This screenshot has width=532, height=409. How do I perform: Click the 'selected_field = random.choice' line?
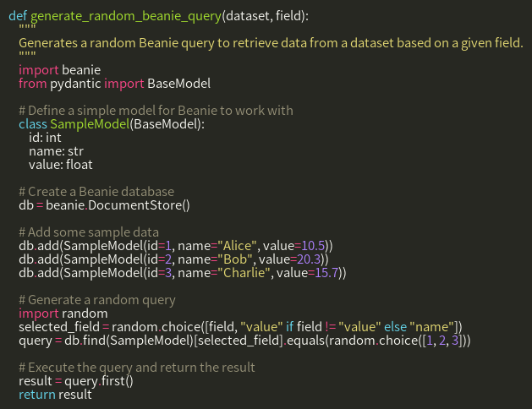(x=240, y=327)
